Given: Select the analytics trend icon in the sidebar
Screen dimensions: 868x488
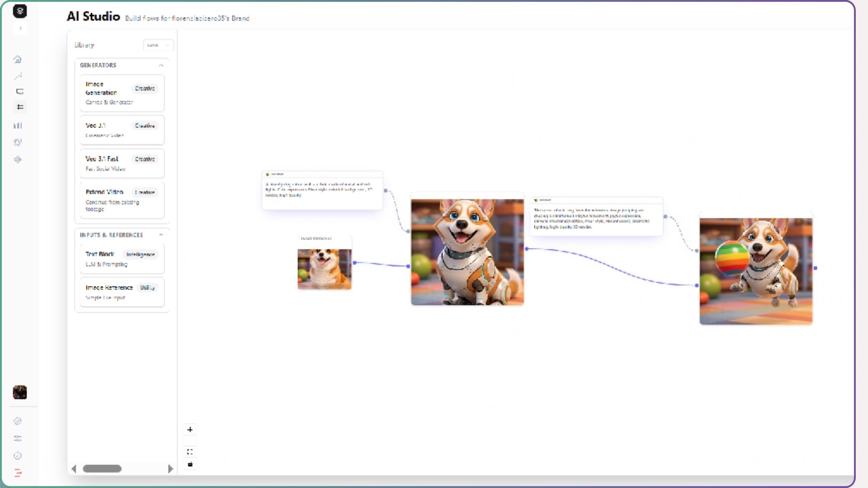Looking at the screenshot, I should pyautogui.click(x=18, y=75).
